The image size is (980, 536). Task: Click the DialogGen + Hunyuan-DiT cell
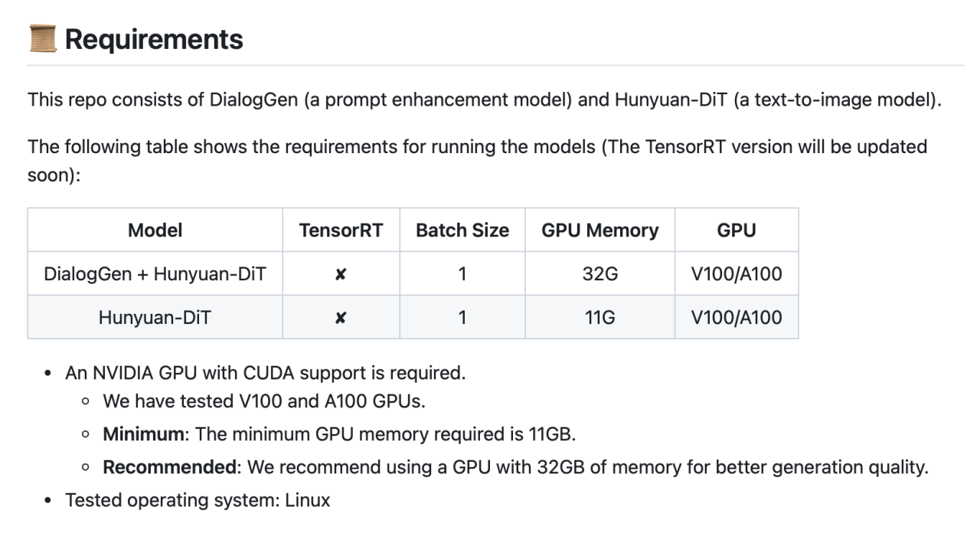pyautogui.click(x=155, y=273)
